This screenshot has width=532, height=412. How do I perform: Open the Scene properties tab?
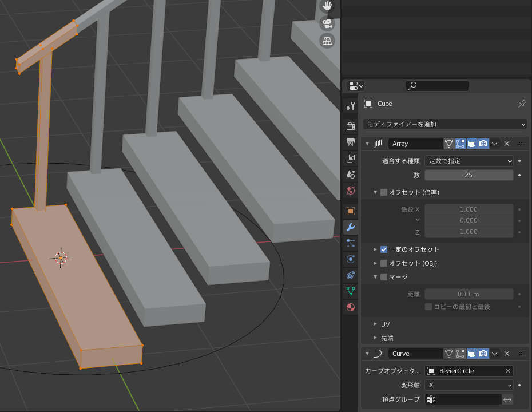[351, 175]
